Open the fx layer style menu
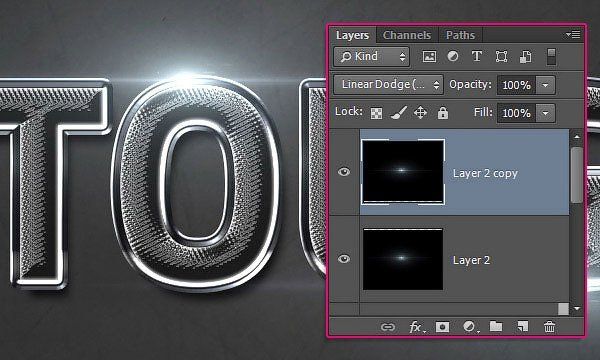Image resolution: width=600 pixels, height=360 pixels. [416, 327]
